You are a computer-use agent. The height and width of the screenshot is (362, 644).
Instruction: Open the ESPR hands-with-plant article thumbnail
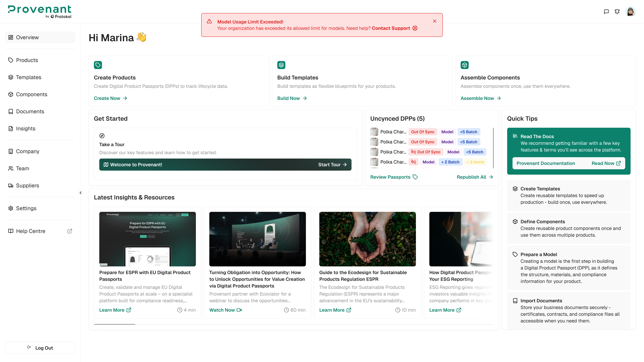[x=367, y=239]
